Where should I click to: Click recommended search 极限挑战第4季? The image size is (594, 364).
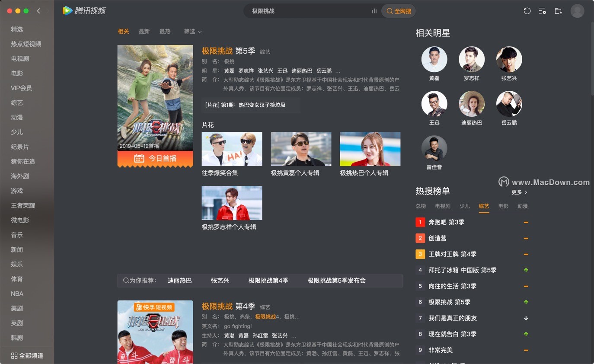[x=268, y=281]
